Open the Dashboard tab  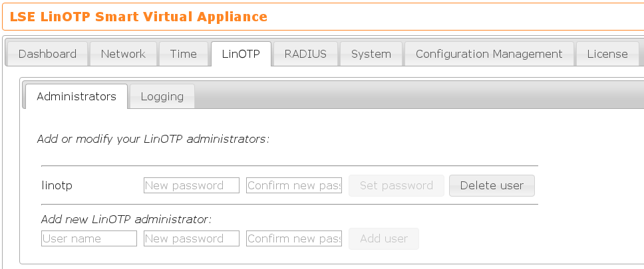47,54
